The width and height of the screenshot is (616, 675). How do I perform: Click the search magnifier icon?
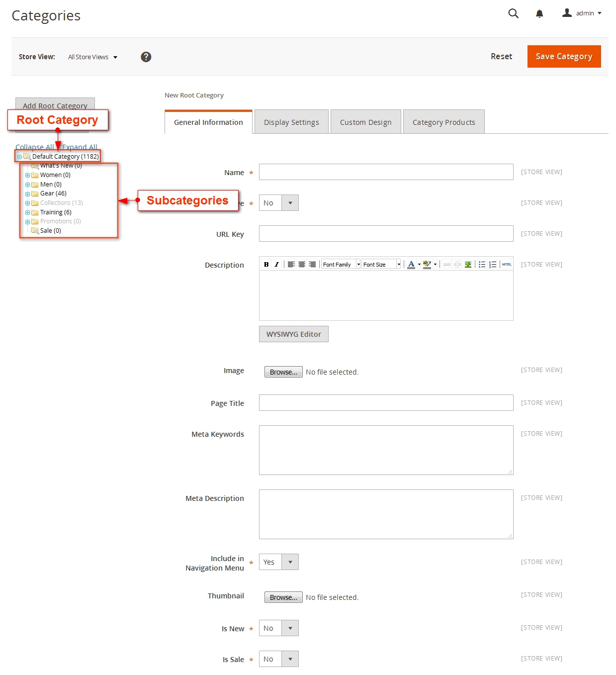pyautogui.click(x=513, y=14)
